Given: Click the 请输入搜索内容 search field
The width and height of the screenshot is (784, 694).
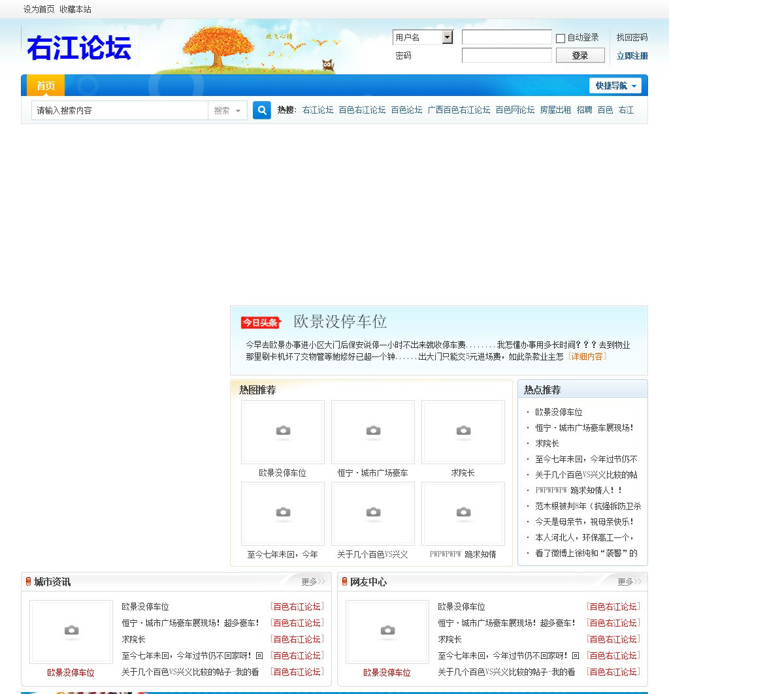Looking at the screenshot, I should click(x=120, y=110).
